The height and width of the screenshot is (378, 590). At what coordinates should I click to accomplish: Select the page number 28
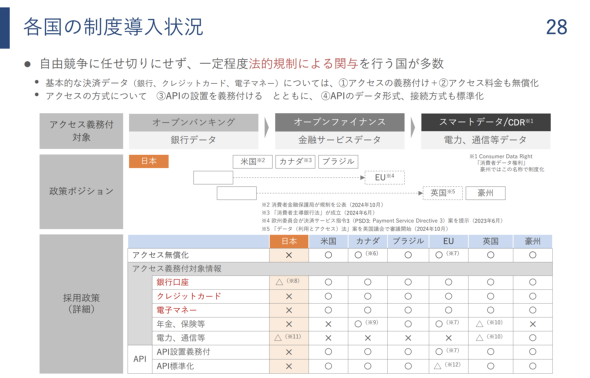(x=557, y=27)
